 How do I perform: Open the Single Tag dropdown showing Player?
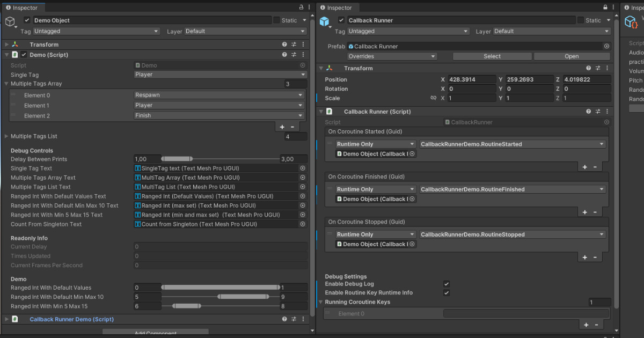click(220, 75)
